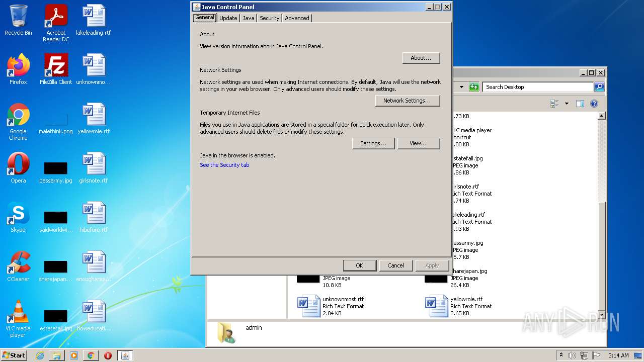
Task: Switch to the Advanced tab
Action: pos(297,18)
